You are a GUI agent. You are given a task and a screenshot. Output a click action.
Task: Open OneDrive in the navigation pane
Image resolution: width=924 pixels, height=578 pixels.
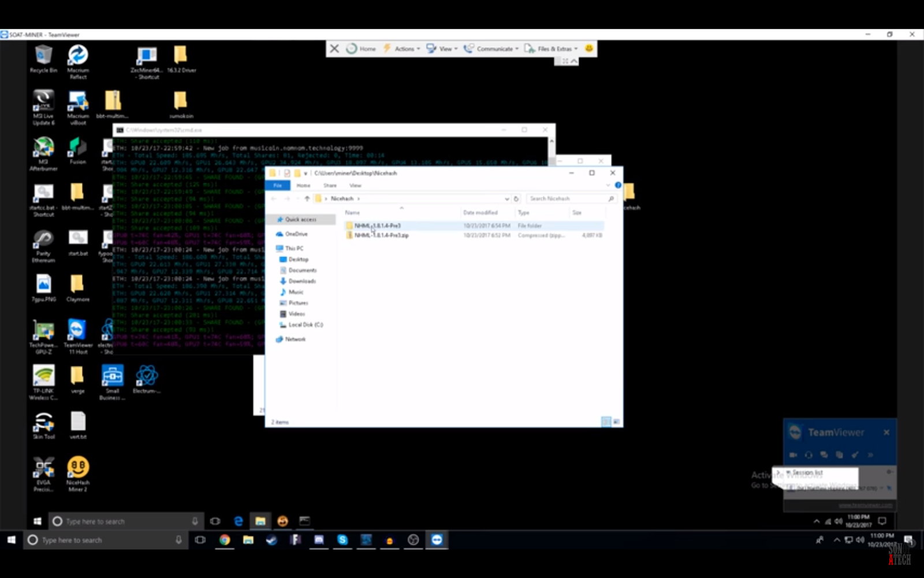point(296,234)
